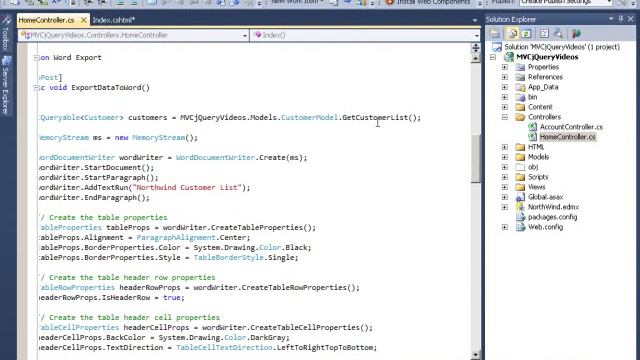Select the HomeController.cs editor tab
Image resolution: width=640 pixels, height=360 pixels.
click(47, 20)
